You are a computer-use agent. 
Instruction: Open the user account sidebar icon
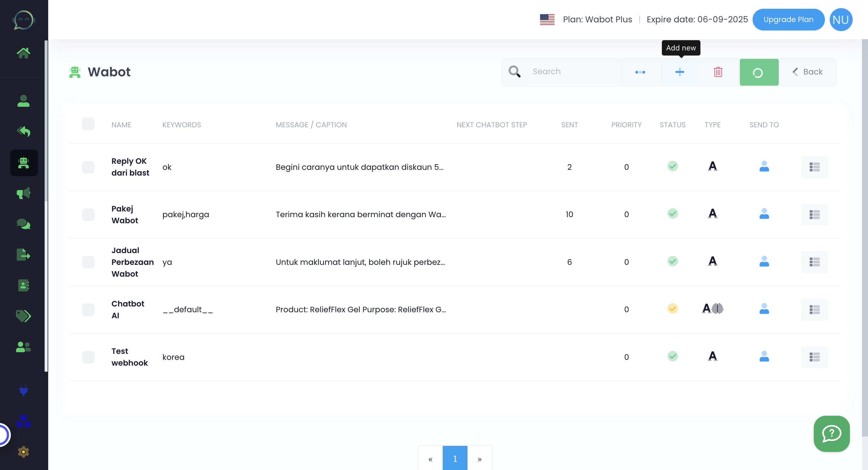[23, 100]
